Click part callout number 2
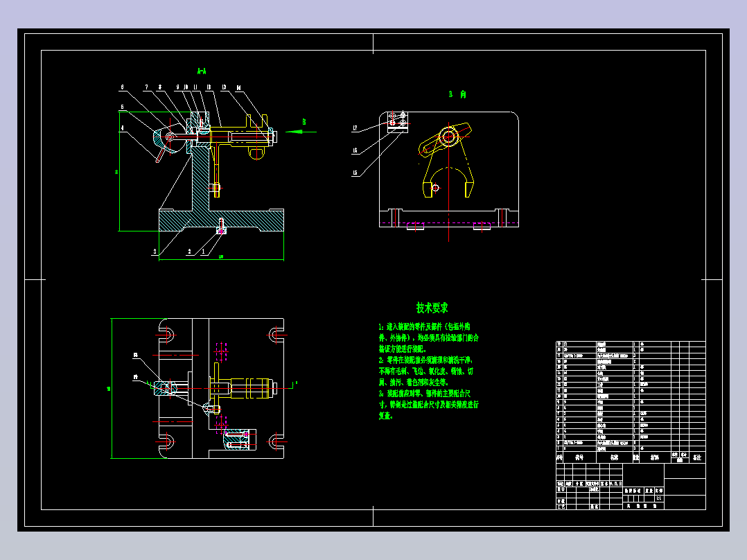Image resolution: width=747 pixels, height=560 pixels. pyautogui.click(x=190, y=252)
